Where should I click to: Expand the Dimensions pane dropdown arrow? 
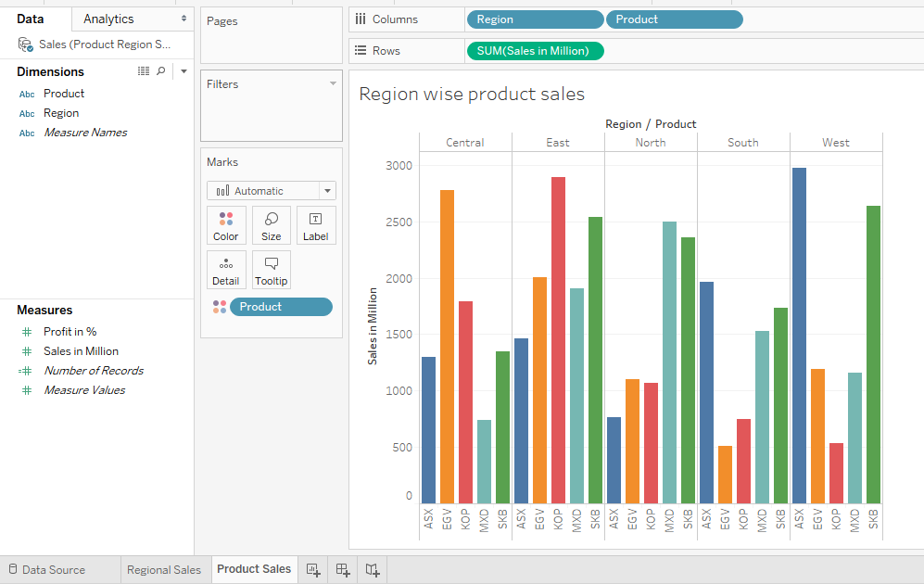click(x=184, y=71)
